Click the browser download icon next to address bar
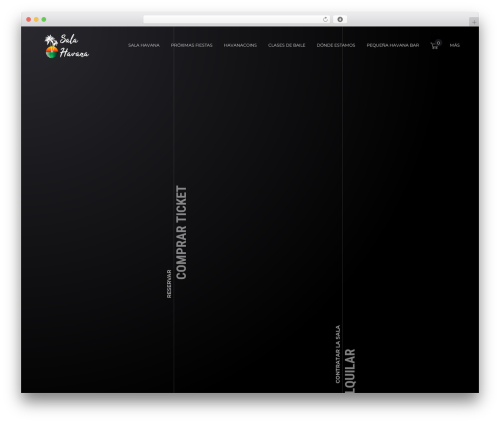 coord(340,20)
